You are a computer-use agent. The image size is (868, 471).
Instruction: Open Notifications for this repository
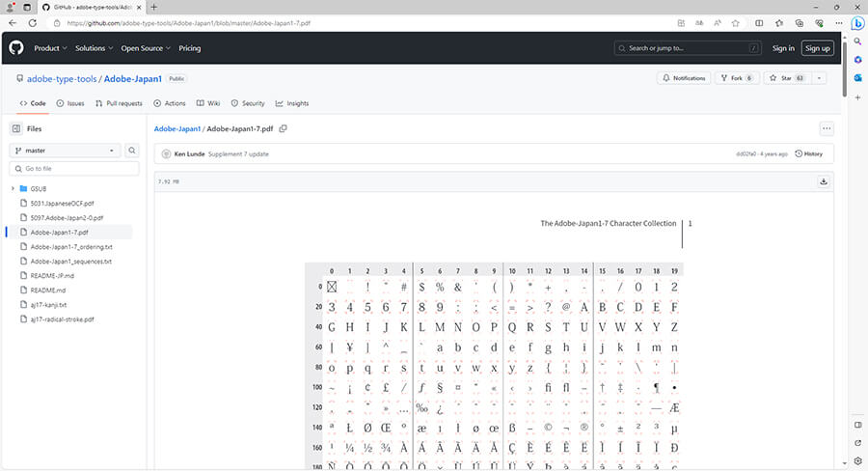(x=684, y=78)
